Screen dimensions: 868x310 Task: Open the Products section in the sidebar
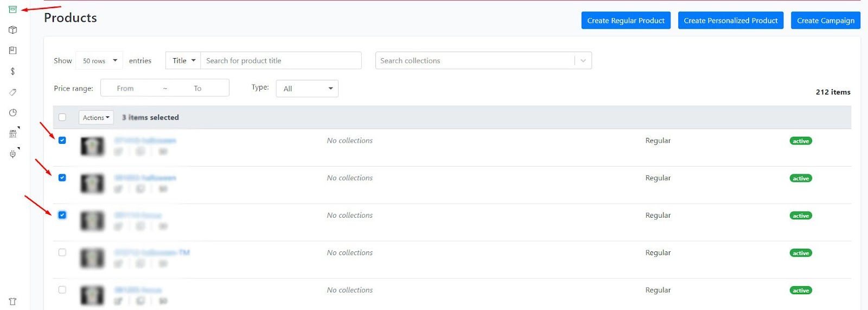click(x=12, y=9)
